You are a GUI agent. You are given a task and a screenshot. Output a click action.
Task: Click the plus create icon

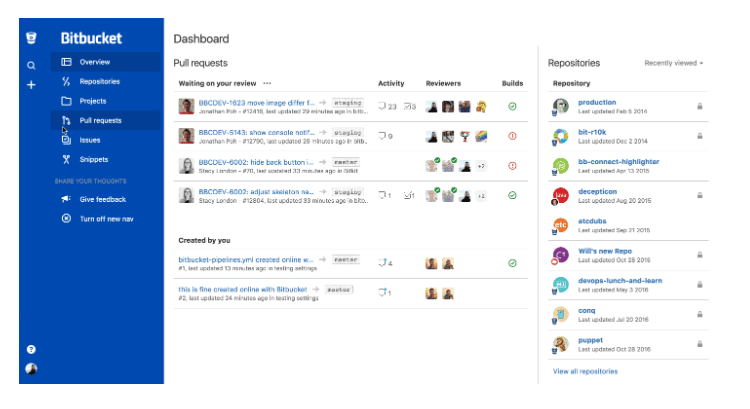31,85
